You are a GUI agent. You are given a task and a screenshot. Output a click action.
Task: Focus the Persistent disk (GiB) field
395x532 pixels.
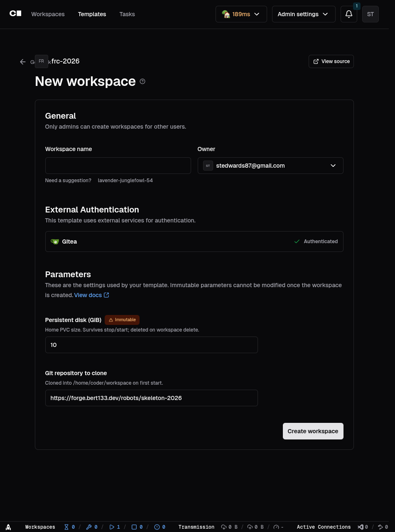tap(152, 345)
